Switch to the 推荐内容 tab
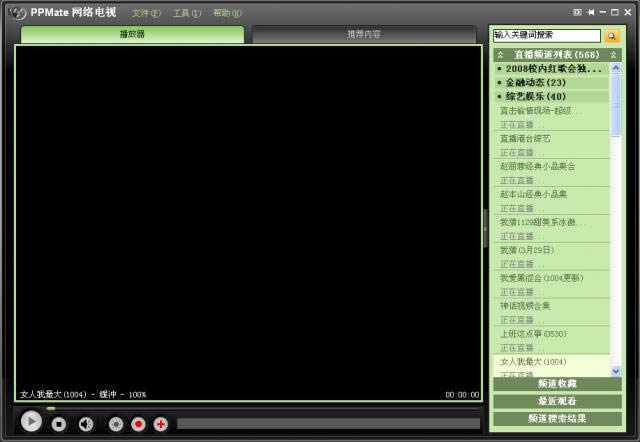 [364, 34]
